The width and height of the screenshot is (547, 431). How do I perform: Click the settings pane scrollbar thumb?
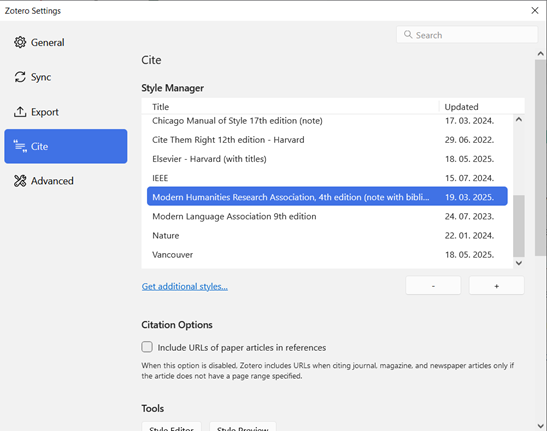point(540,158)
